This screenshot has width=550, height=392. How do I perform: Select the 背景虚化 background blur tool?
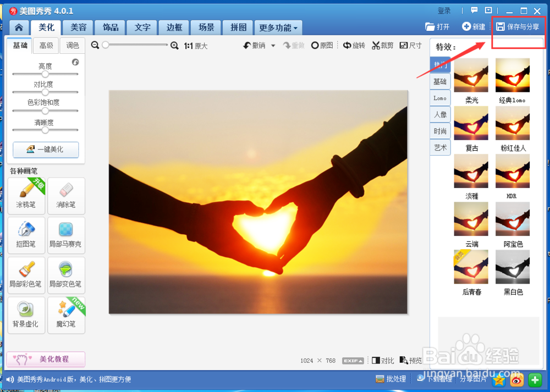pyautogui.click(x=26, y=315)
